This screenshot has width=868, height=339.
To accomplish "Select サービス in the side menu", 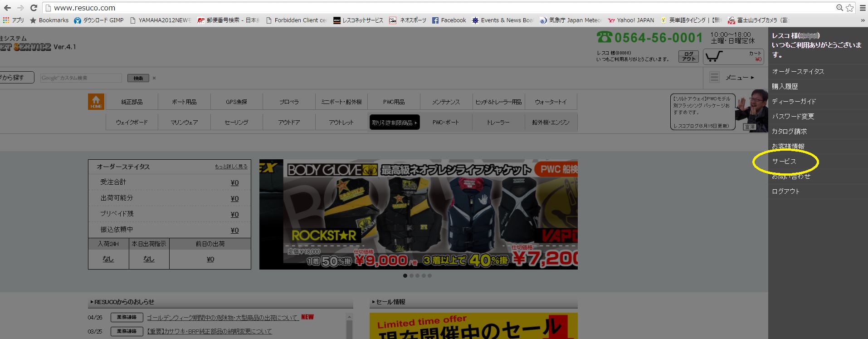I will coord(784,161).
